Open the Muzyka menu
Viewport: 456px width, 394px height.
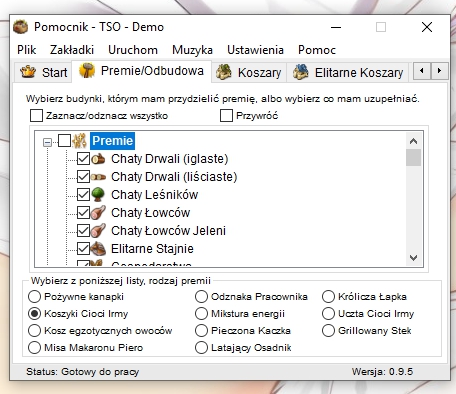point(192,50)
